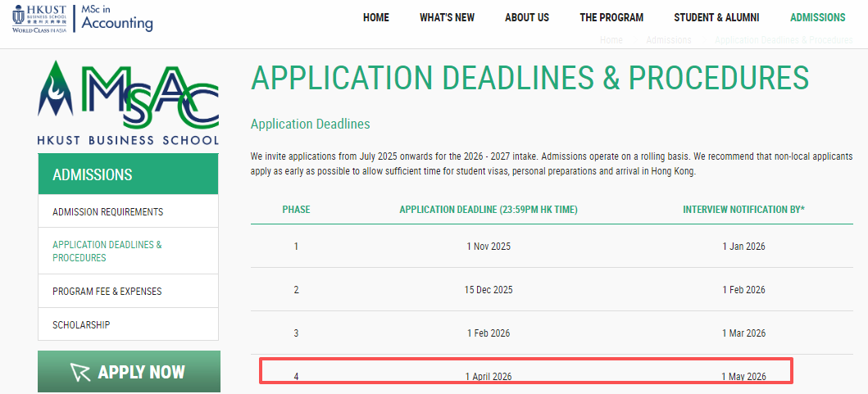Click the Home breadcrumb link
This screenshot has height=394, width=868.
611,40
